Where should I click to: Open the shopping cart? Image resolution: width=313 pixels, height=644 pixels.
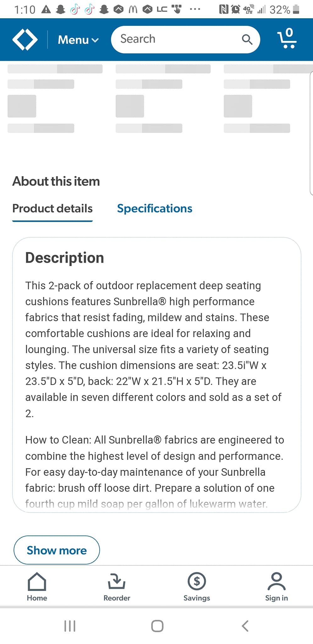[287, 39]
